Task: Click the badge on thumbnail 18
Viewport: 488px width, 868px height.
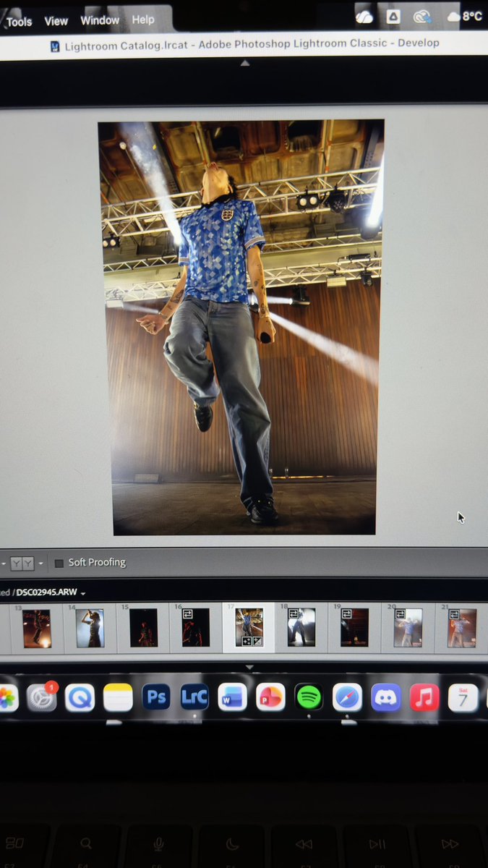Action: coord(294,613)
